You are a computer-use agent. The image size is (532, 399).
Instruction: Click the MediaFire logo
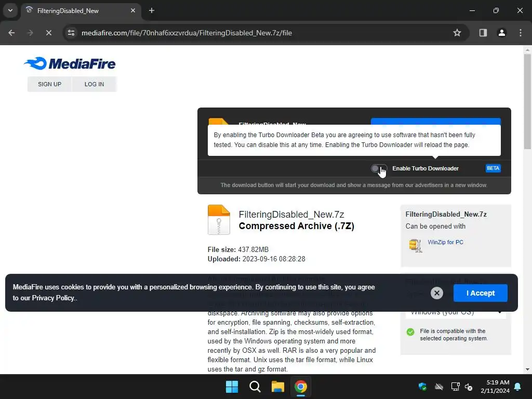pos(70,63)
